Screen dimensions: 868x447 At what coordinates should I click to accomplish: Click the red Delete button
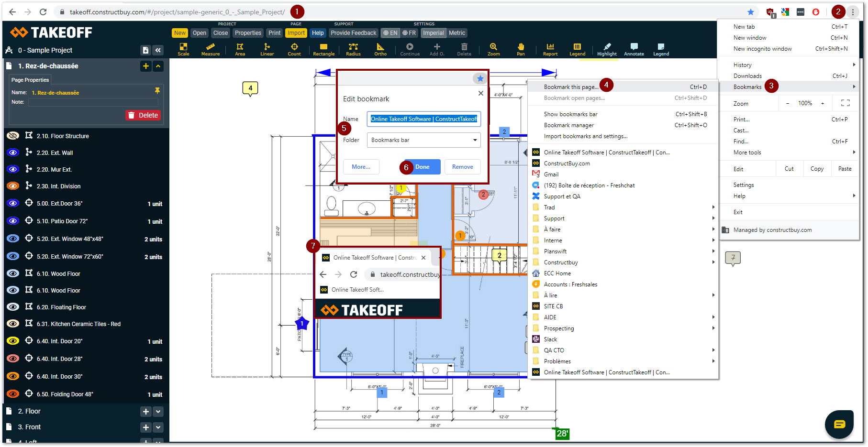click(143, 115)
